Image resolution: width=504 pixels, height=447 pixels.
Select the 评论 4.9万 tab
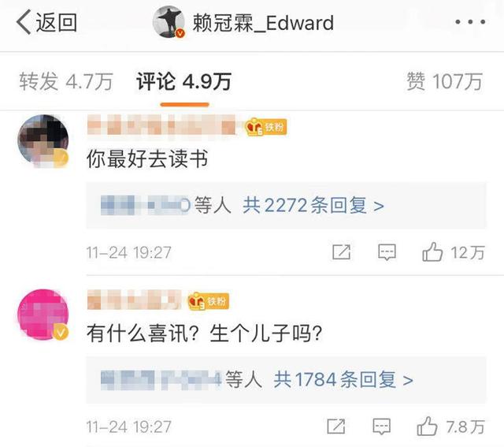click(x=183, y=81)
